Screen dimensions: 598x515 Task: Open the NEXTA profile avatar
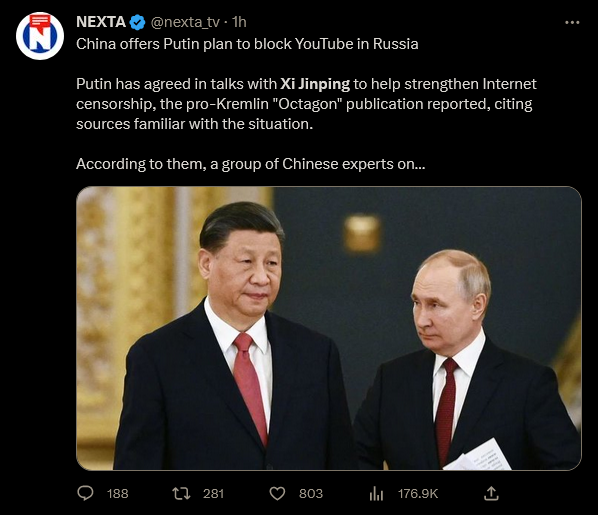click(x=40, y=36)
